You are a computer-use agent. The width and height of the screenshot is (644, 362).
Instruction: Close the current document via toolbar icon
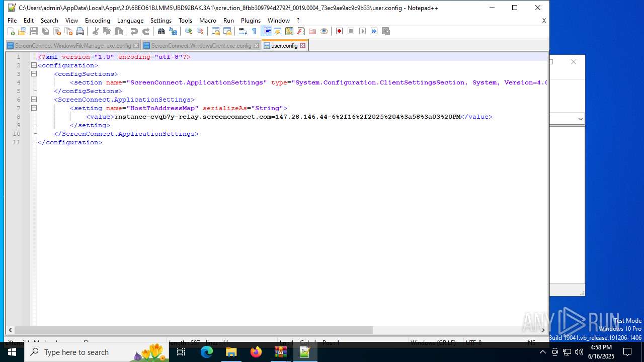(57, 31)
